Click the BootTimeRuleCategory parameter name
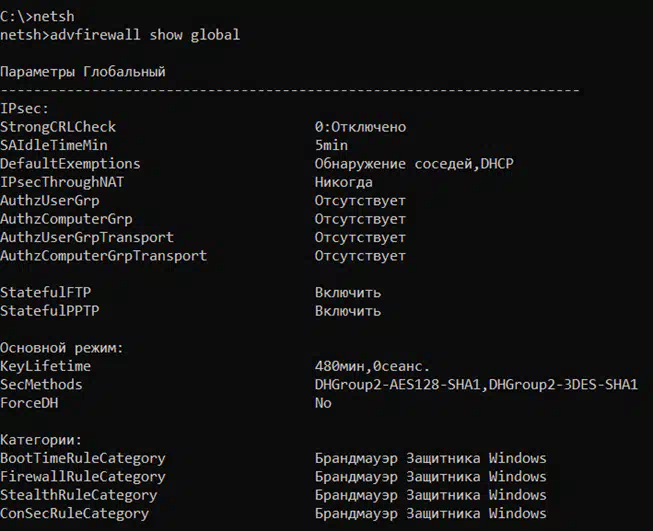The image size is (653, 531). click(x=83, y=458)
